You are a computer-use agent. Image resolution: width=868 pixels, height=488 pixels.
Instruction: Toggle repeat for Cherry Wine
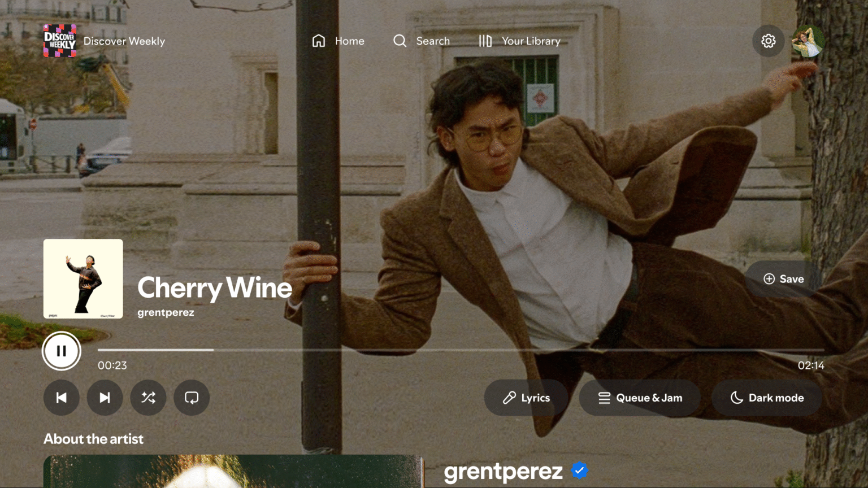point(192,398)
